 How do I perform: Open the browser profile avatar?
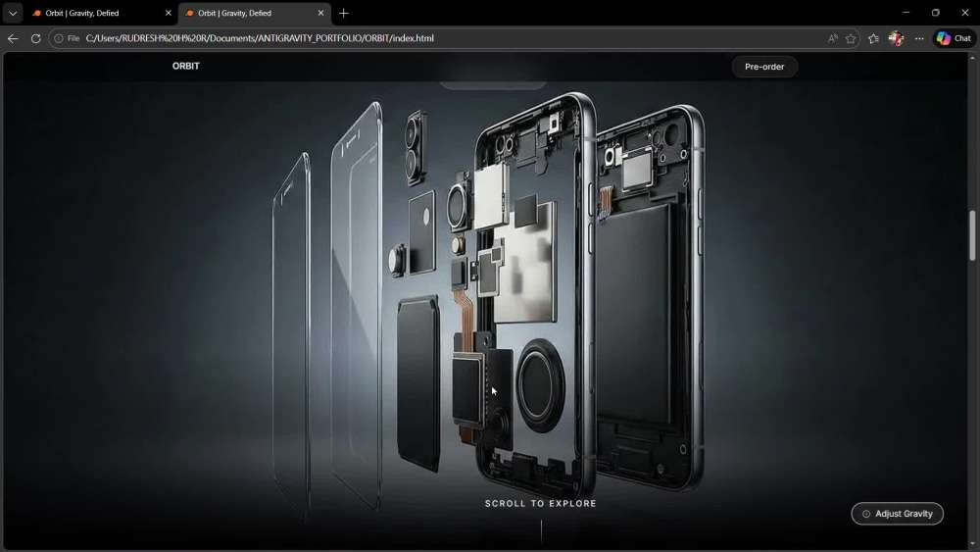(x=897, y=38)
